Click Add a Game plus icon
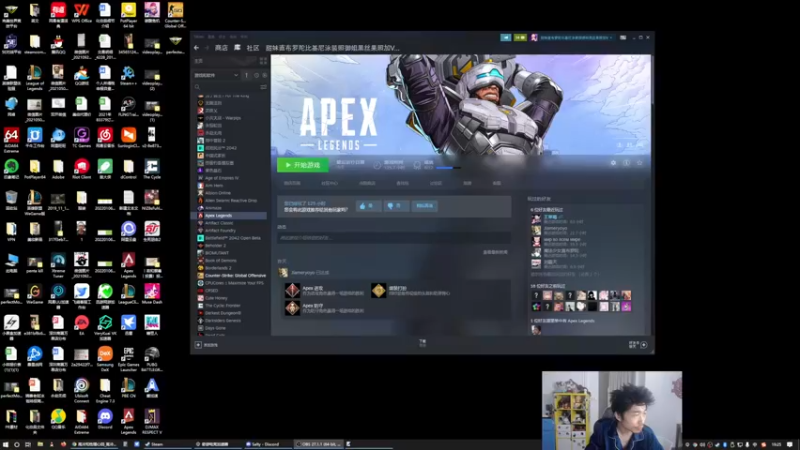 [x=198, y=345]
